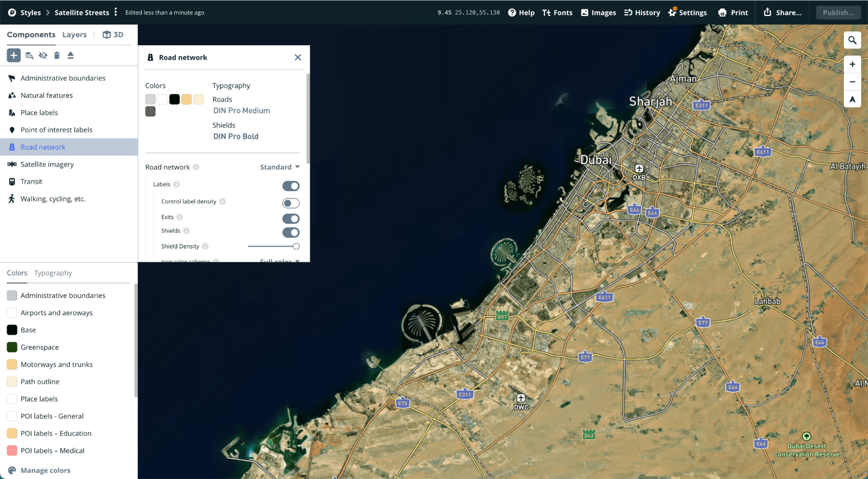Click the Shield Density slider handle
This screenshot has height=479, width=868.
click(296, 246)
